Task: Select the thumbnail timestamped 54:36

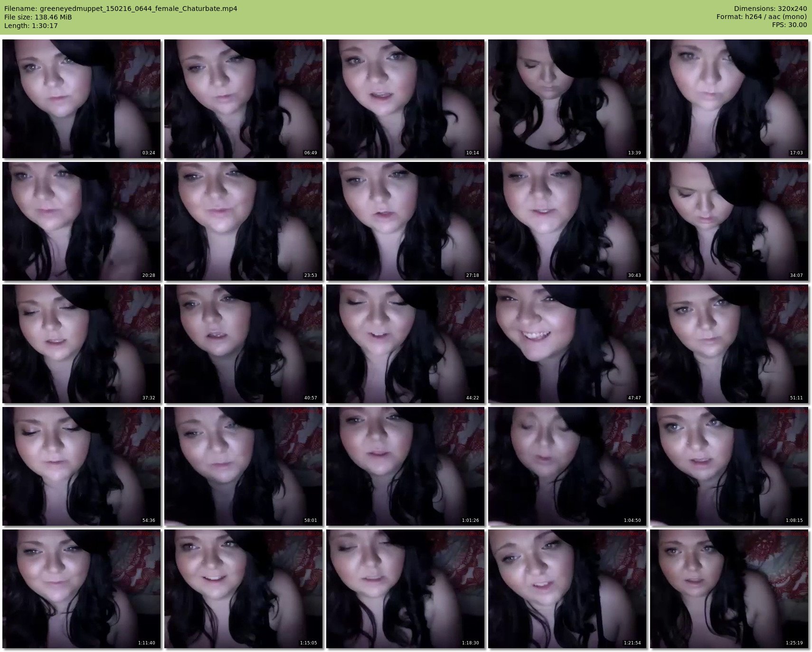Action: (x=81, y=466)
